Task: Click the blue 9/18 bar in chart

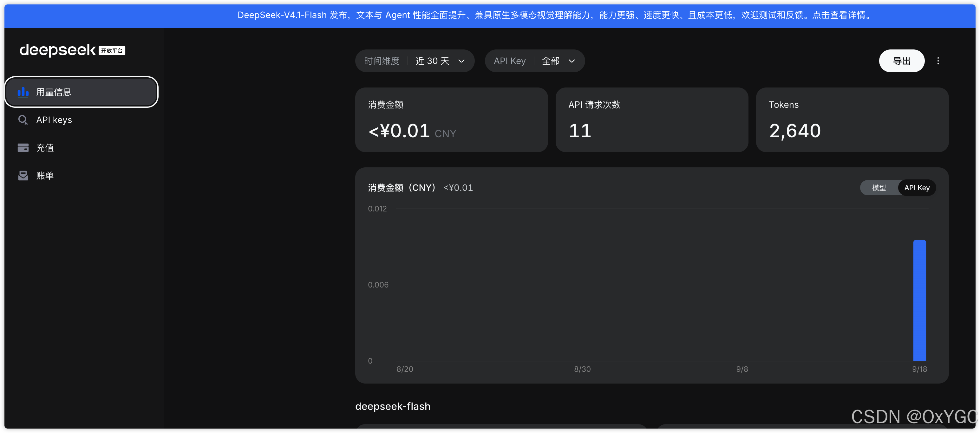Action: tap(919, 300)
